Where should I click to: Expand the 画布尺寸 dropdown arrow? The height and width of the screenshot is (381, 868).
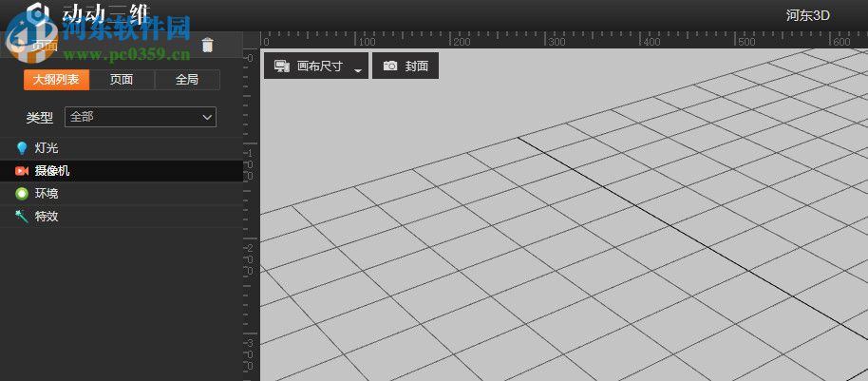pyautogui.click(x=358, y=70)
